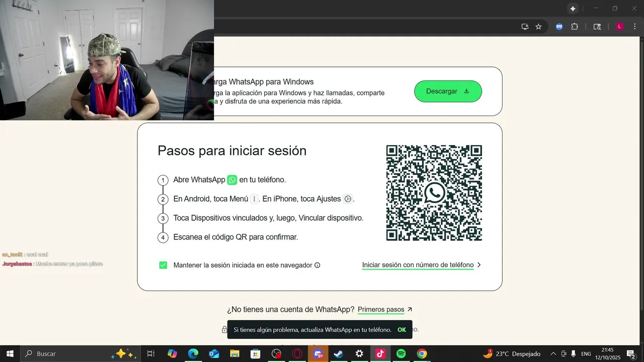Open Microsoft Store from taskbar
The image size is (644, 362).
[256, 354]
